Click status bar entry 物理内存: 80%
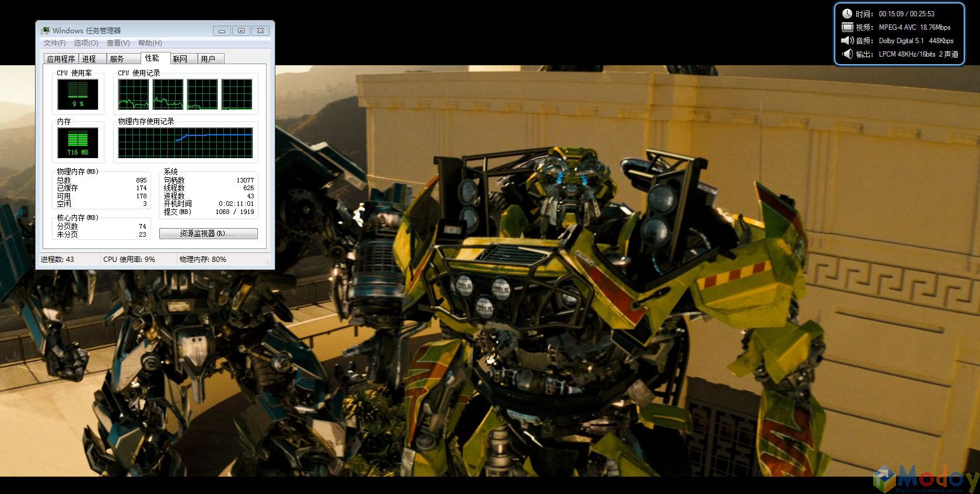The width and height of the screenshot is (980, 494). [x=202, y=260]
